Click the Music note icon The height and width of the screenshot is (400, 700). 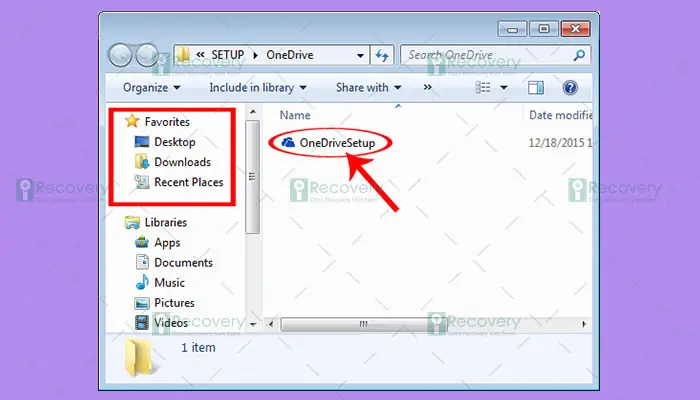tap(142, 282)
